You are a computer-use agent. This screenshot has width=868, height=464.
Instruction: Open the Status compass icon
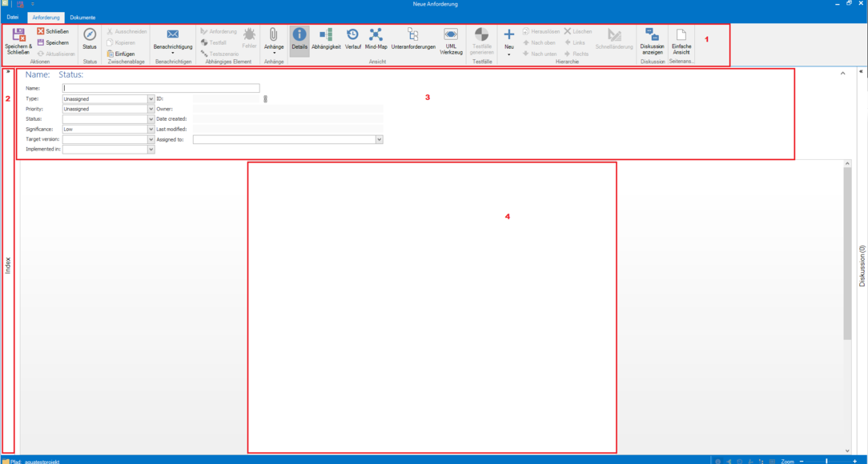pos(90,35)
